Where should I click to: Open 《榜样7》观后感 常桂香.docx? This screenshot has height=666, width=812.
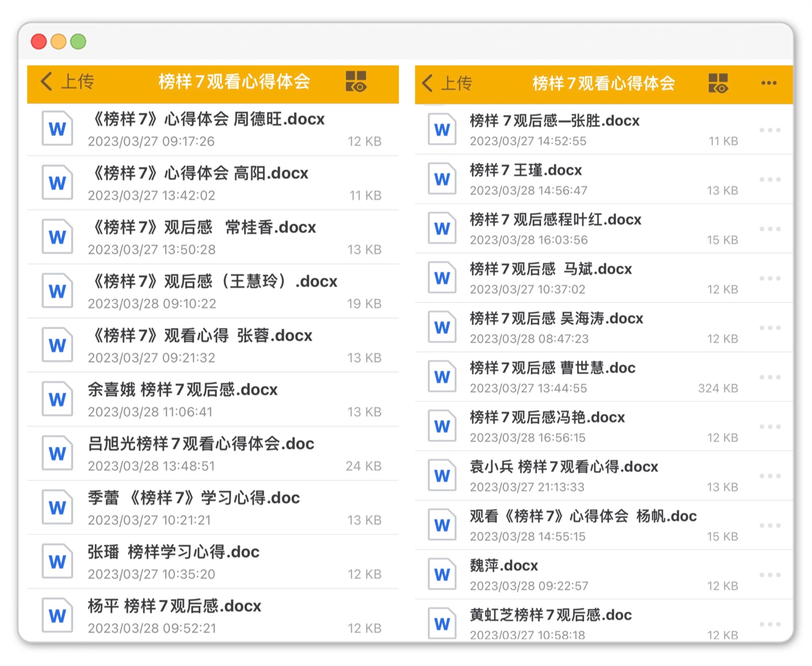pyautogui.click(x=204, y=227)
